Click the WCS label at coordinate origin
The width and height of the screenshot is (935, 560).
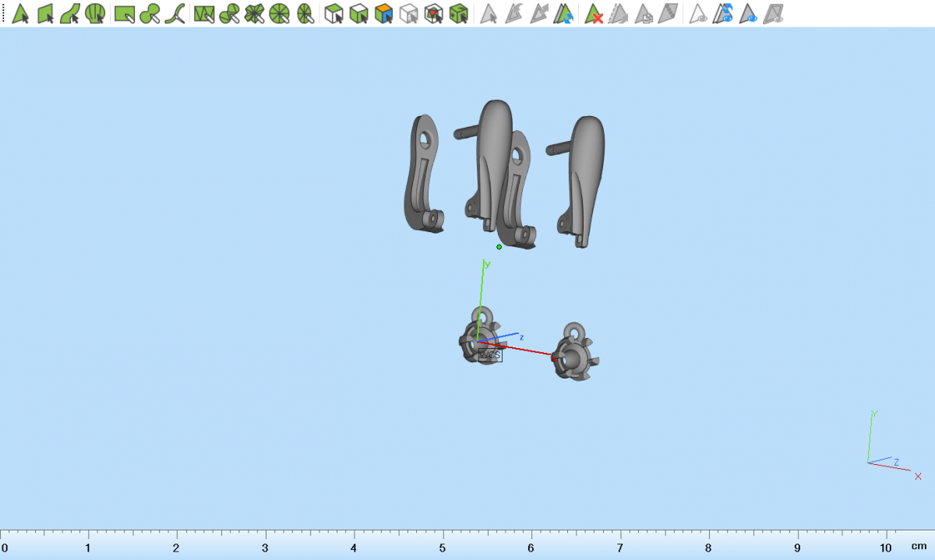tap(490, 355)
